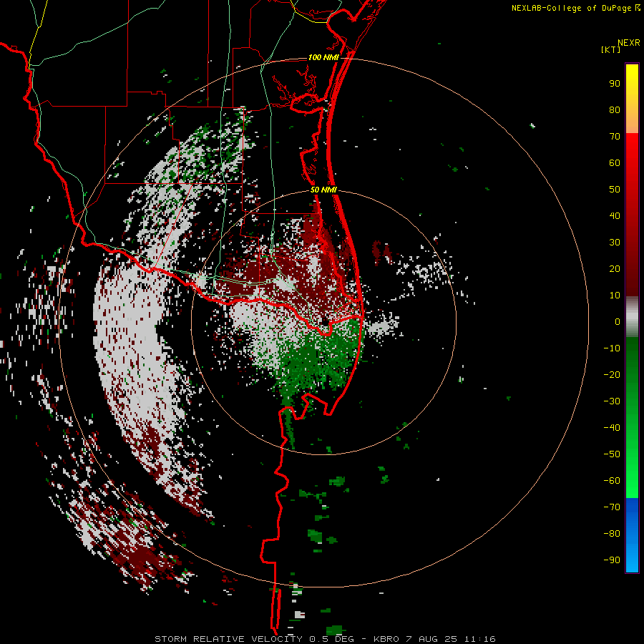The height and width of the screenshot is (644, 644).
Task: Select the -40 value on velocity scale
Action: pyautogui.click(x=612, y=428)
